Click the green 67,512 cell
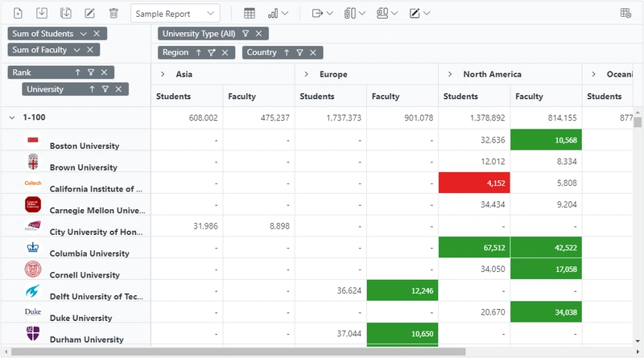This screenshot has height=358, width=644. 474,248
